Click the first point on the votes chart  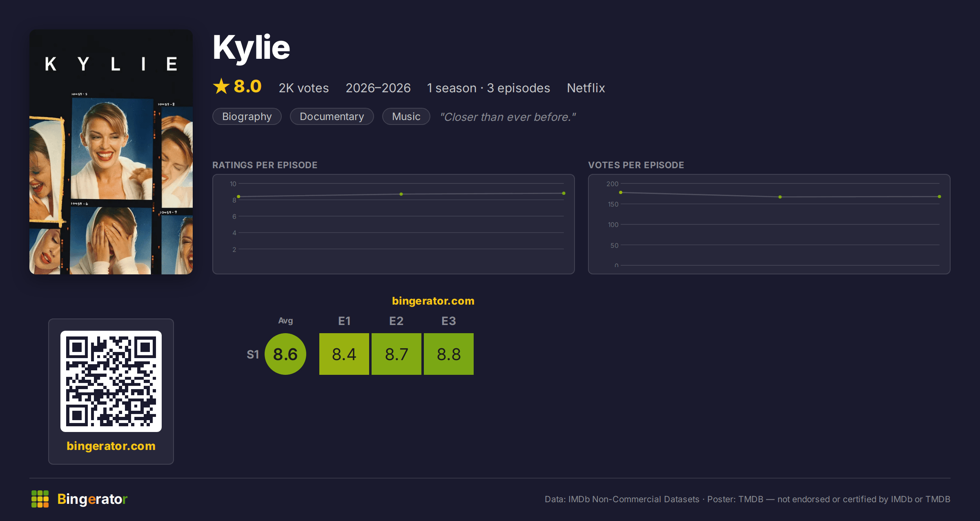tap(621, 192)
